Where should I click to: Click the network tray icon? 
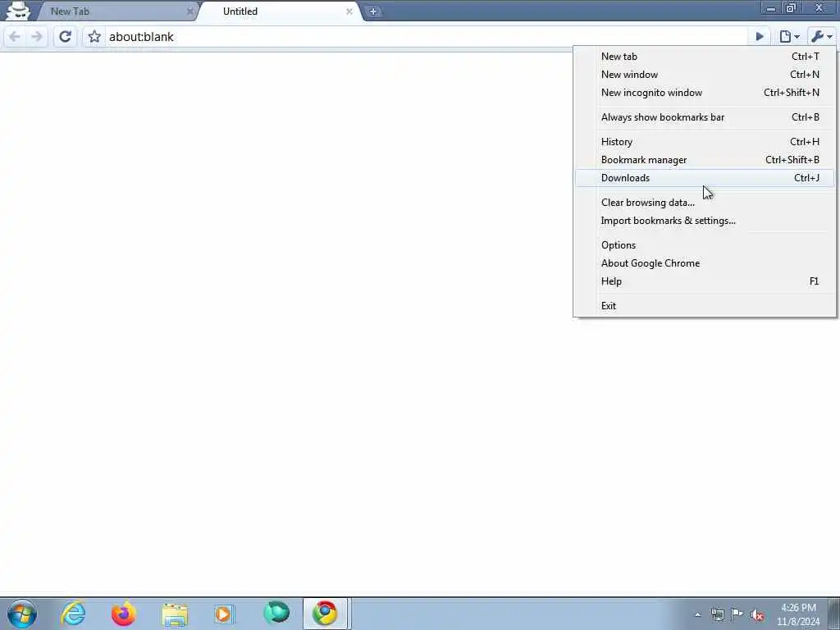717,614
